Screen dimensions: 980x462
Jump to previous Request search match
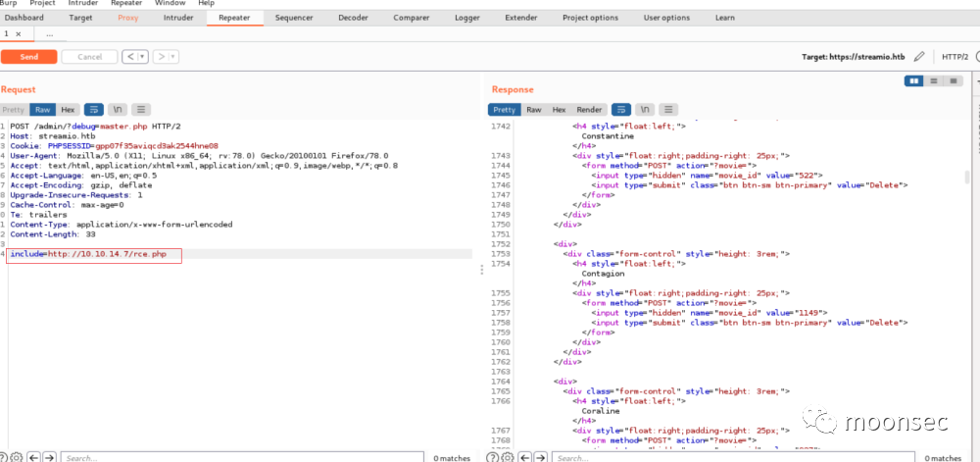click(x=35, y=458)
